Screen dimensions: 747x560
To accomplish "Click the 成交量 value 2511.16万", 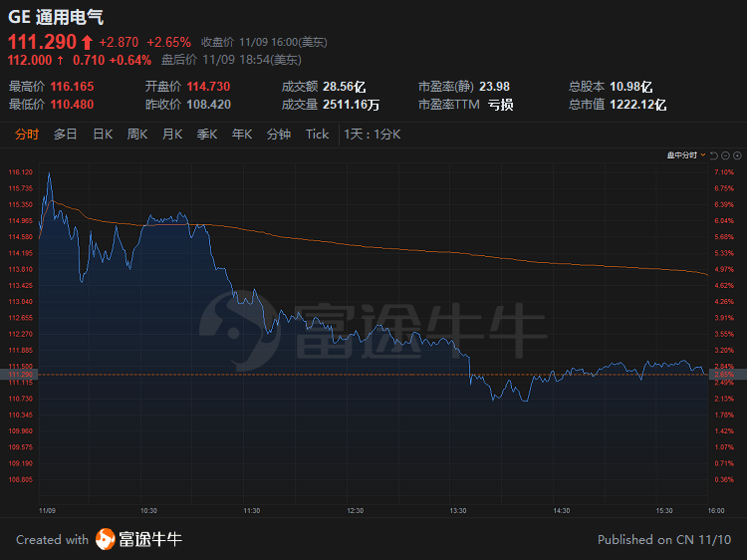I will [352, 105].
